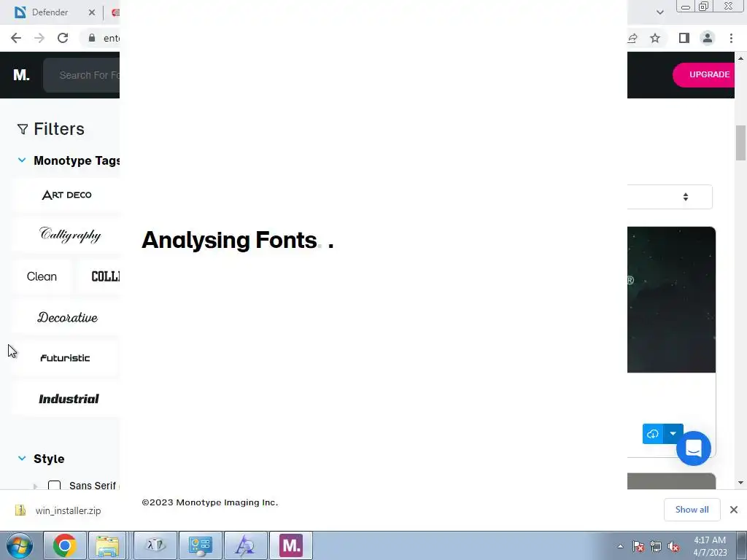Show hidden tray icons arrow
Viewport: 747px width, 560px height.
tap(620, 546)
